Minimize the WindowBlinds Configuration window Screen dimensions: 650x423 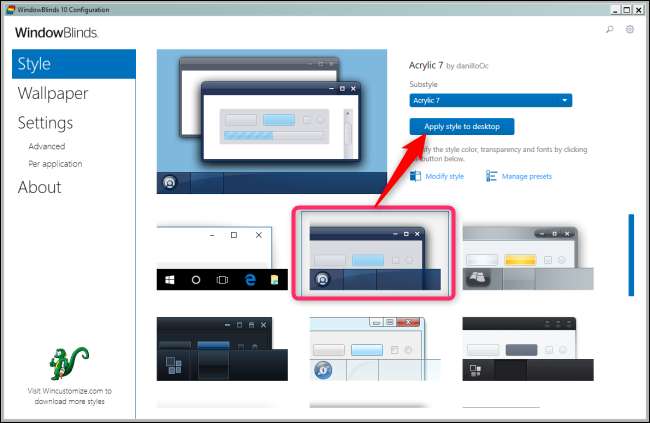[x=615, y=10]
